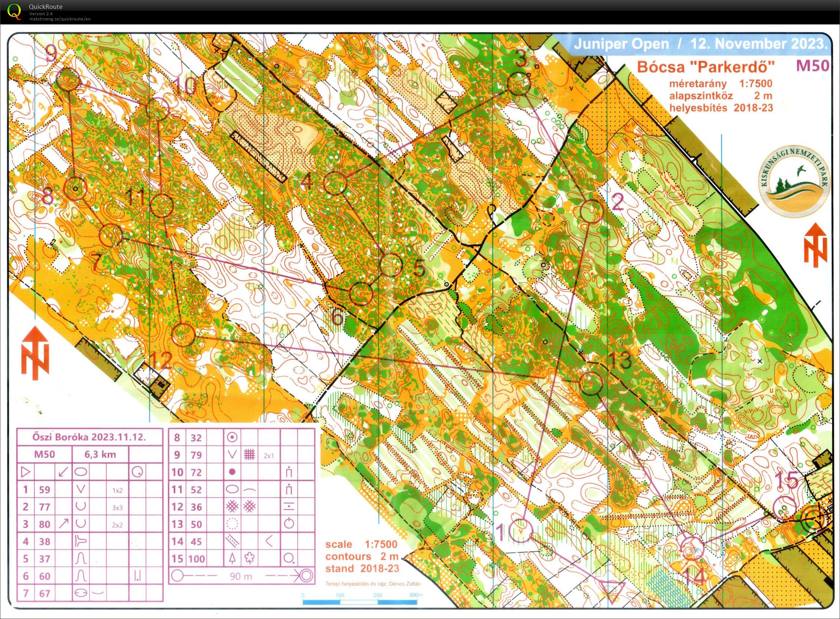The image size is (840, 619).
Task: Click control code 67 in the table
Action: (x=45, y=593)
